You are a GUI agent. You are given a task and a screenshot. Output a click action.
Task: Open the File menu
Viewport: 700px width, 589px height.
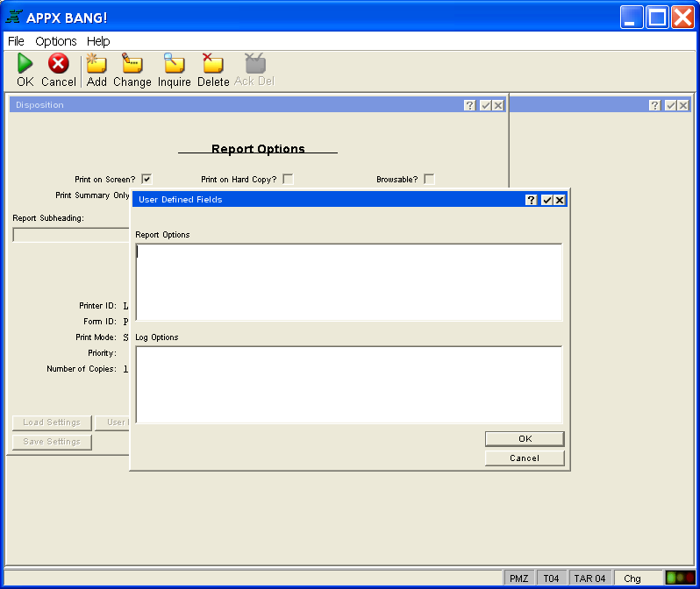click(x=16, y=41)
